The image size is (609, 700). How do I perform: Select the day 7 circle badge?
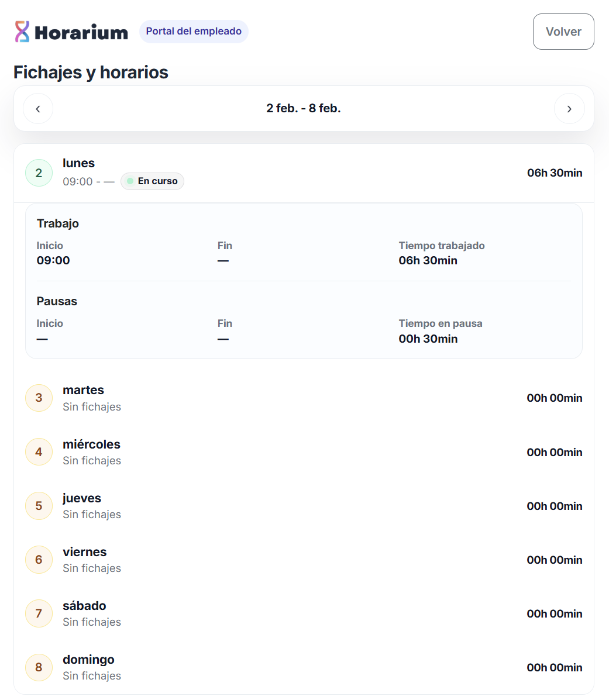(x=39, y=613)
